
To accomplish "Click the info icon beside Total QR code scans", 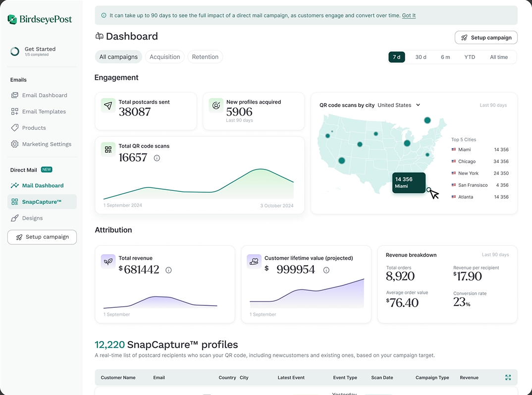I will [157, 158].
